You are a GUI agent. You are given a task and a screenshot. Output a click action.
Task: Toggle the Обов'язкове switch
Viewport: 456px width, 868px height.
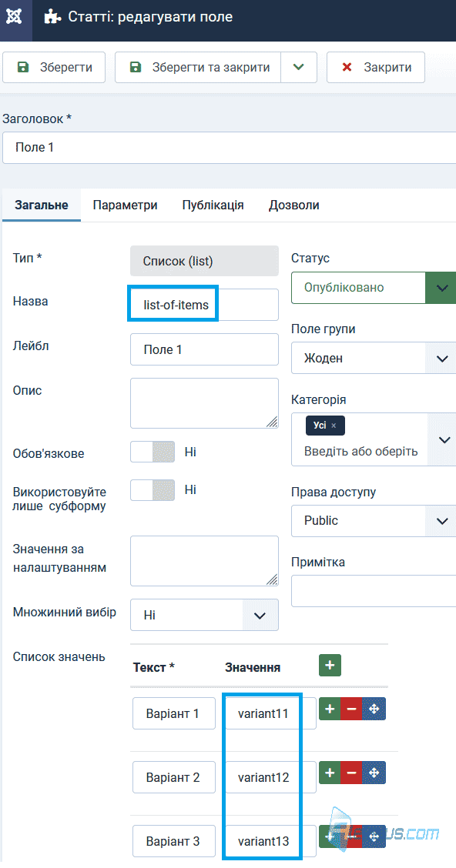click(153, 452)
